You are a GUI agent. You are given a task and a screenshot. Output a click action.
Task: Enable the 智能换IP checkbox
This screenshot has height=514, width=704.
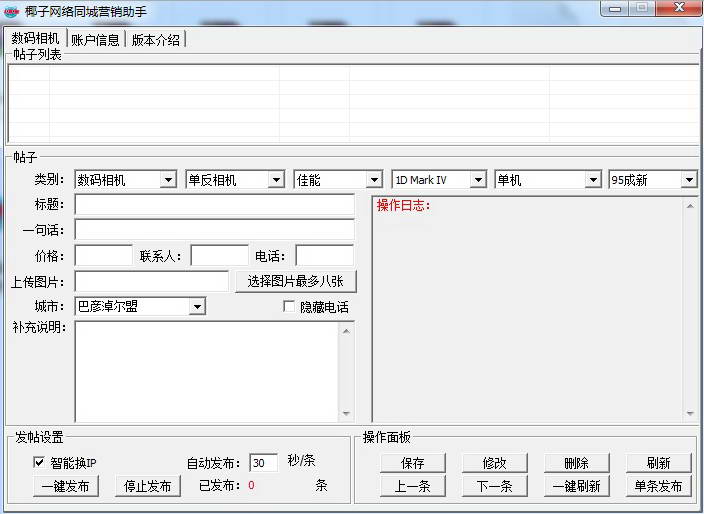pos(39,462)
